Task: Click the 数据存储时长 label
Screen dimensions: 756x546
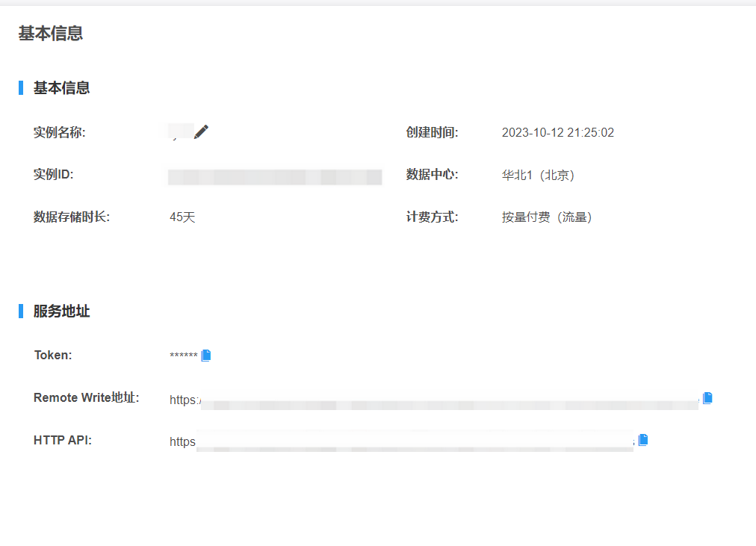Action: [71, 217]
